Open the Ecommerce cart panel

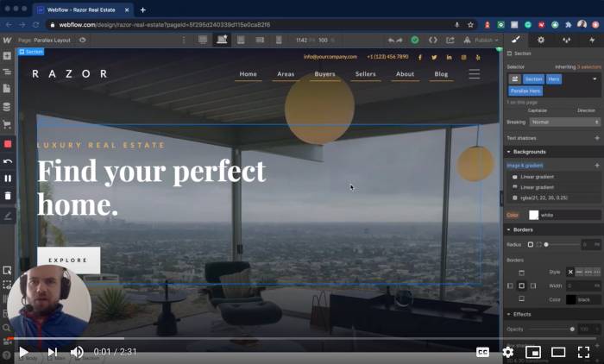pos(7,124)
